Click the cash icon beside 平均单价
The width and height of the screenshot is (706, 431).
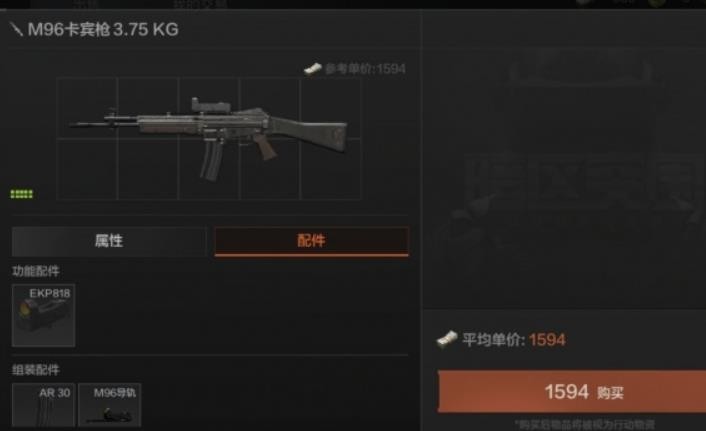click(x=447, y=340)
